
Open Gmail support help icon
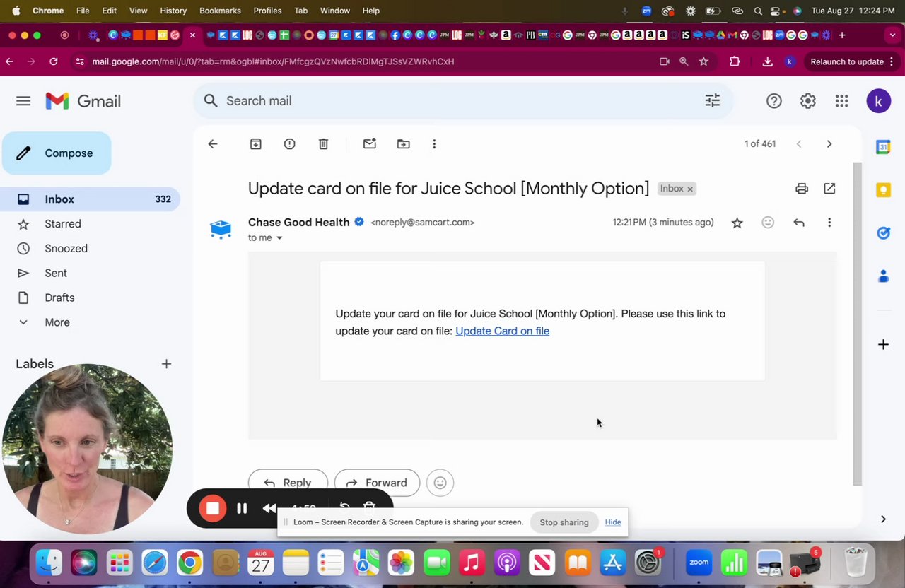pos(774,101)
